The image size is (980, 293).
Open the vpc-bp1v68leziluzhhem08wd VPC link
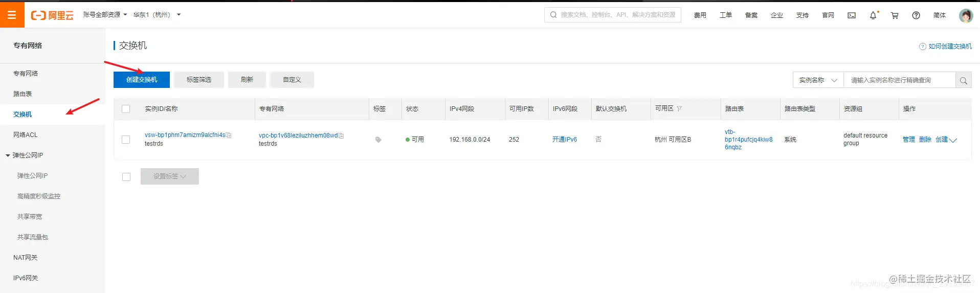[x=298, y=136]
